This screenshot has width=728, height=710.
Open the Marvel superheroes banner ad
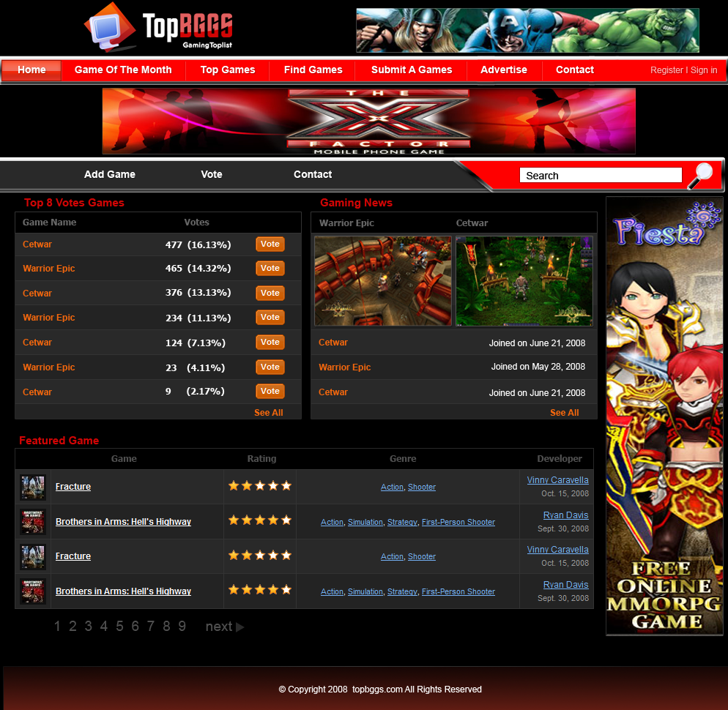527,30
